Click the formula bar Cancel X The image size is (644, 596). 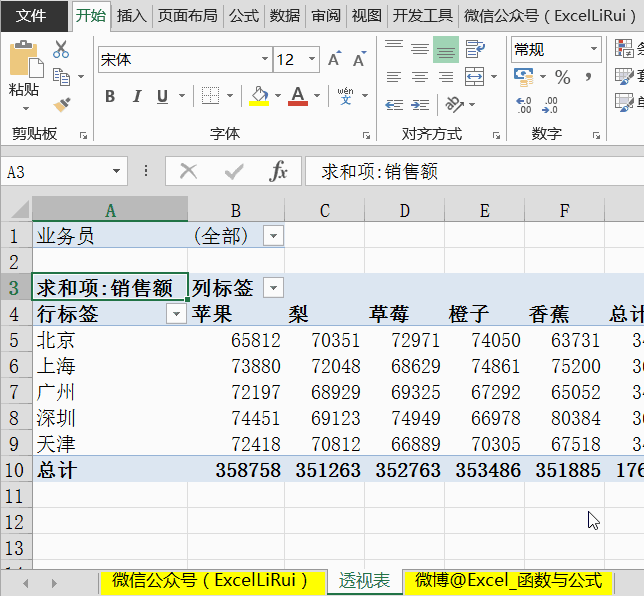pos(189,171)
